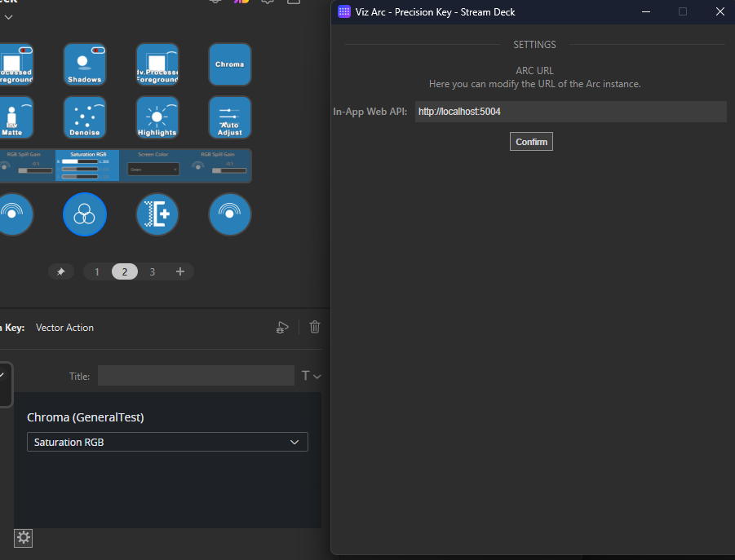Image resolution: width=735 pixels, height=560 pixels.
Task: Click the Chroma (GeneralTest) heading
Action: coord(86,417)
